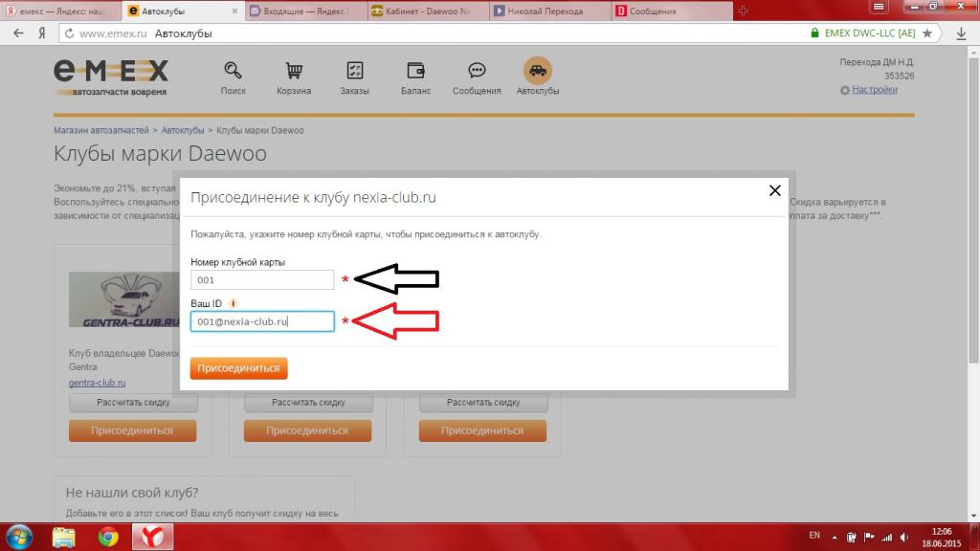Viewport: 980px width, 551px height.
Task: Open a new browser tab with plus
Action: [743, 11]
